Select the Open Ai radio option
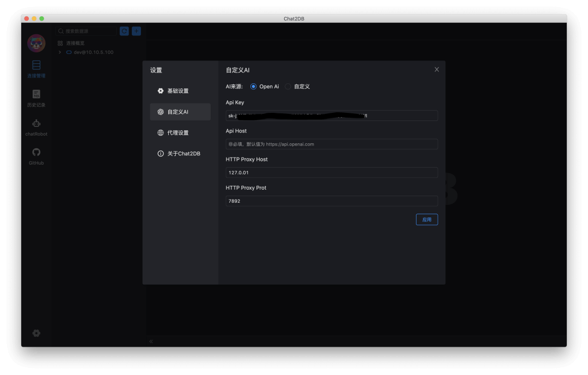Image resolution: width=588 pixels, height=375 pixels. point(254,86)
